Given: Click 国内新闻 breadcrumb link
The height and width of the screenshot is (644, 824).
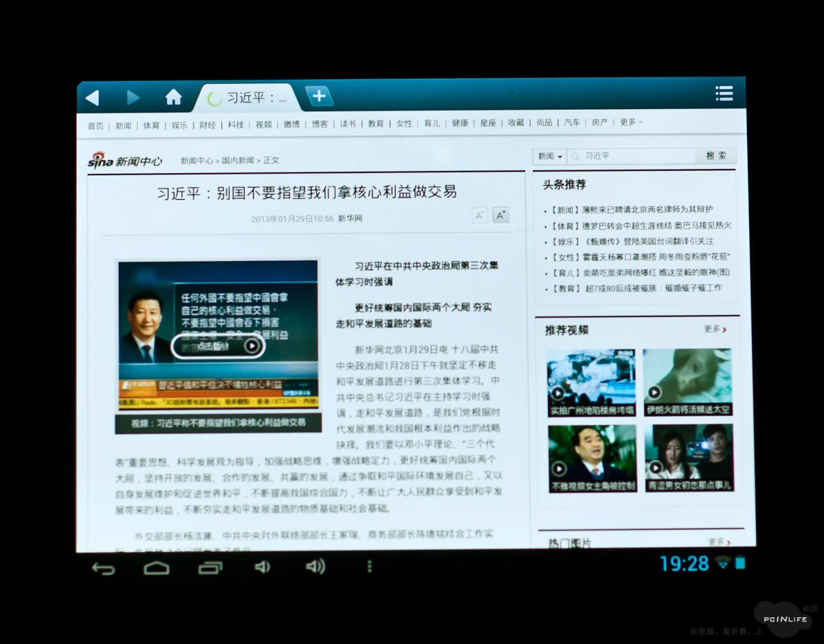Looking at the screenshot, I should pyautogui.click(x=238, y=160).
